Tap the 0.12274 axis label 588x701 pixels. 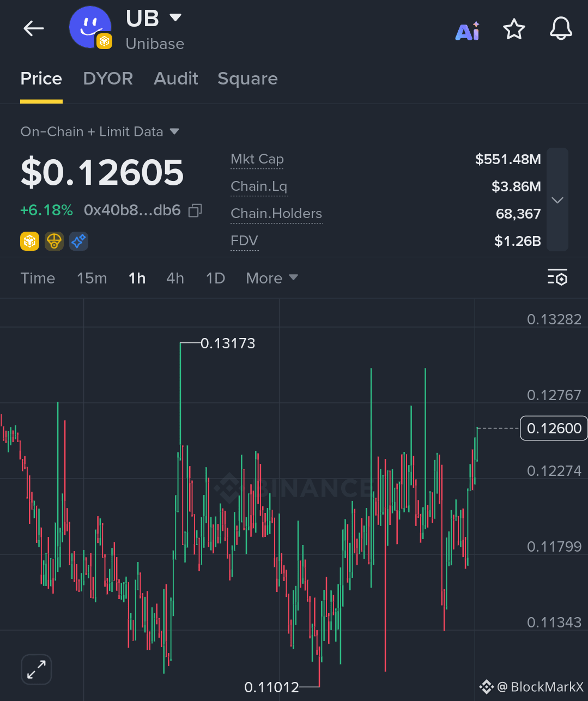coord(554,471)
